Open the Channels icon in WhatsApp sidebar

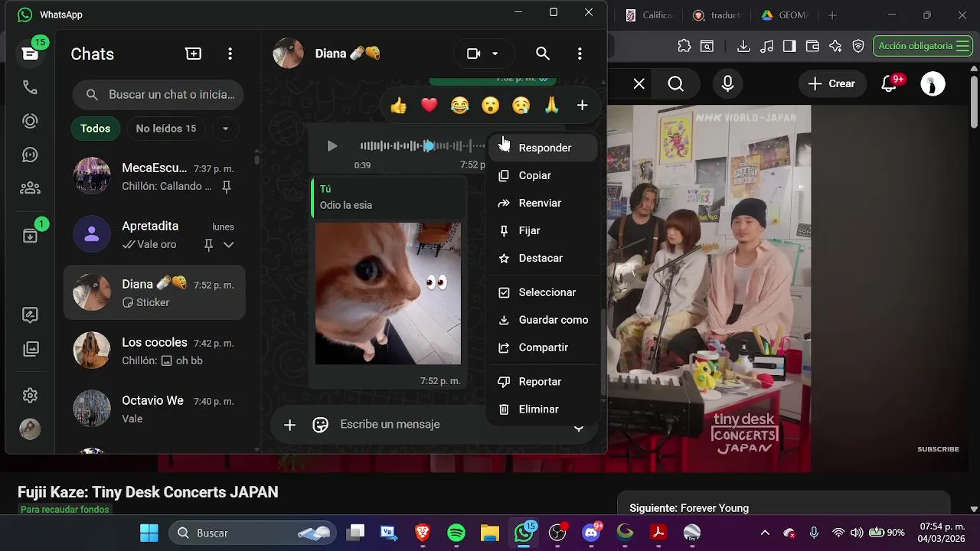point(30,155)
